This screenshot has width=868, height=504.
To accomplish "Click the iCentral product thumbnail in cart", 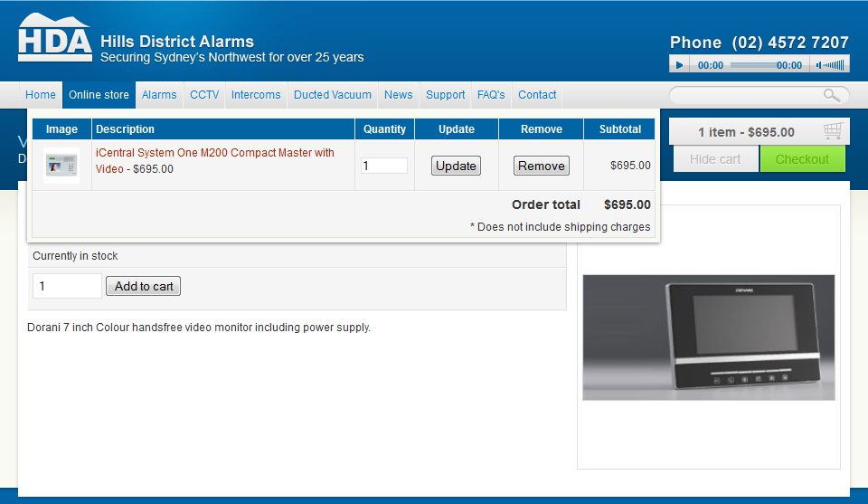I will point(61,165).
